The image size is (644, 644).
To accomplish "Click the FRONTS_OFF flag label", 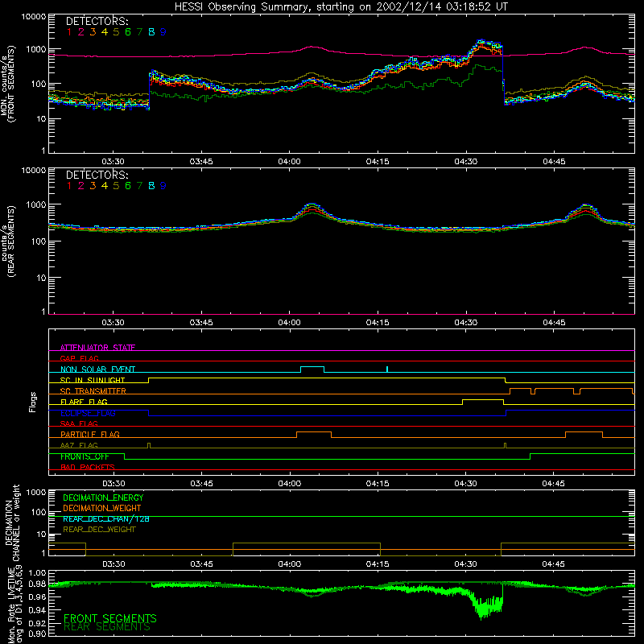I will click(x=85, y=456).
